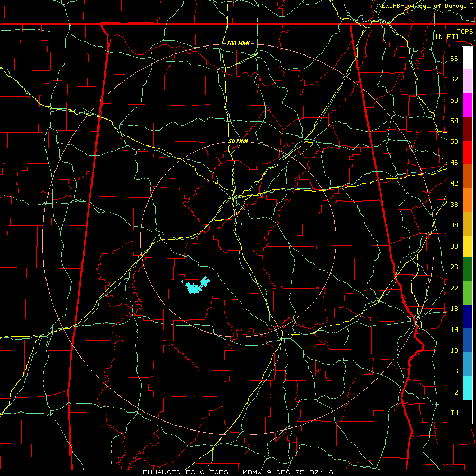476x476 pixels.
Task: Click the 50 NMI range ring label
Action: [238, 141]
